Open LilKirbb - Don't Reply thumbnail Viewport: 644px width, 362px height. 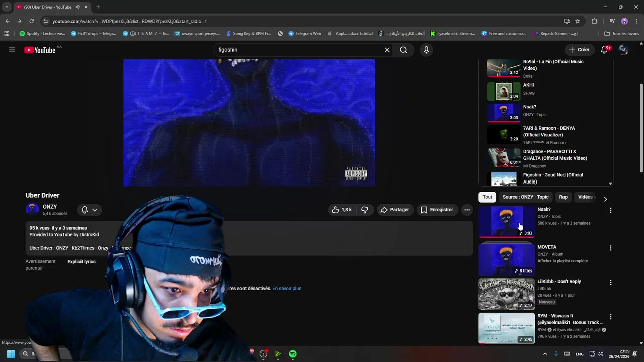coord(507,294)
